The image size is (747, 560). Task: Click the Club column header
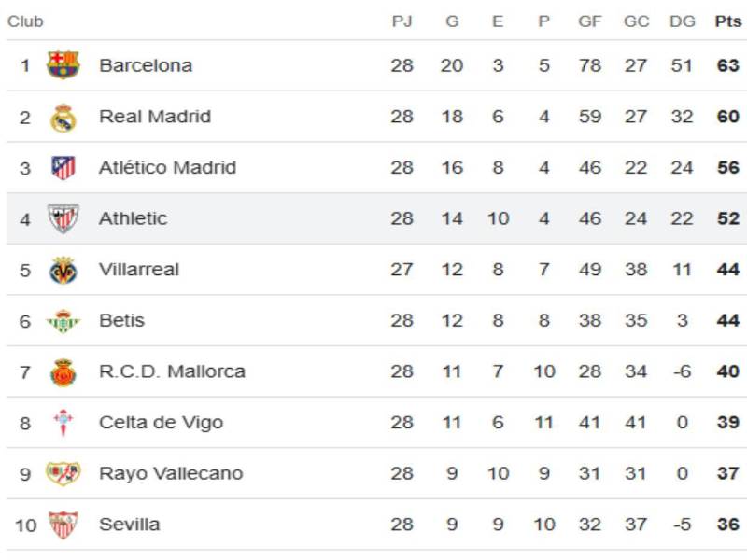tap(25, 21)
